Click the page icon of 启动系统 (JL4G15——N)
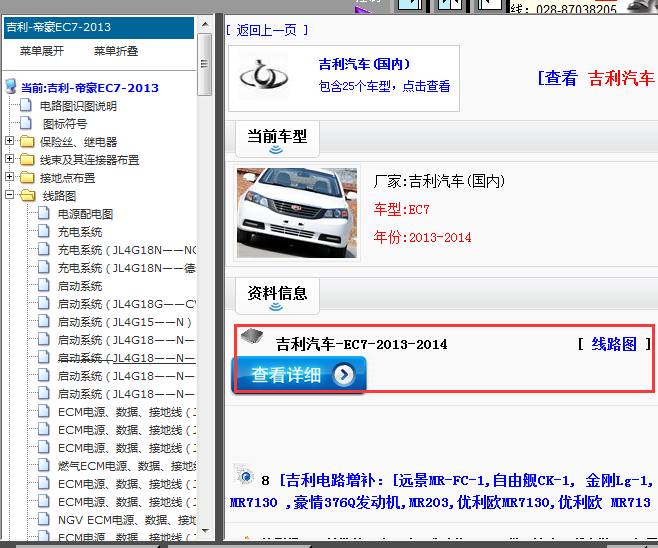 (x=44, y=321)
